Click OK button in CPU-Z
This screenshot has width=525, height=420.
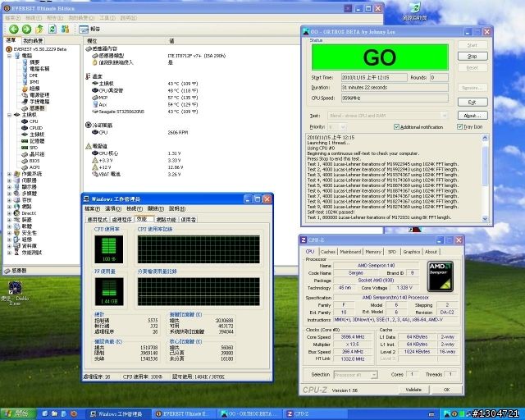446,390
